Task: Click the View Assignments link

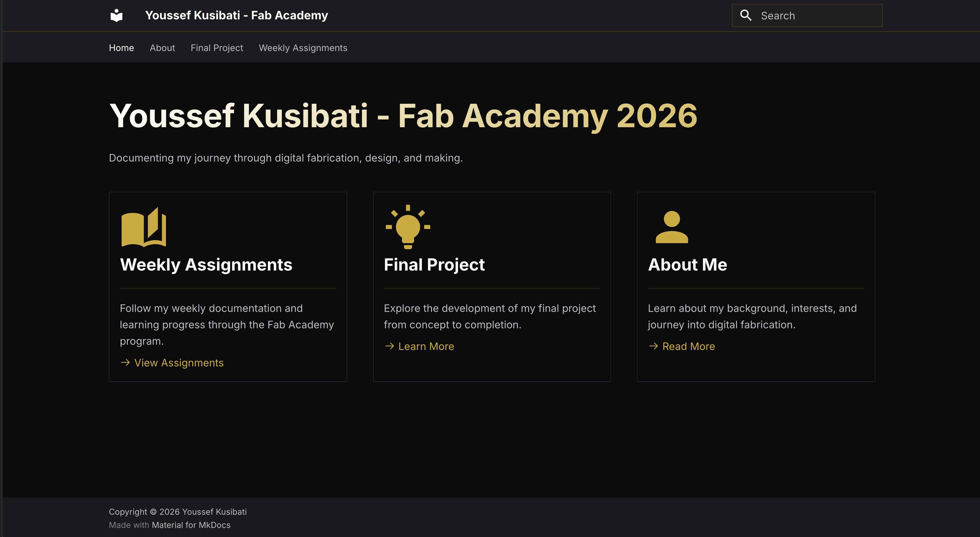Action: click(x=179, y=363)
